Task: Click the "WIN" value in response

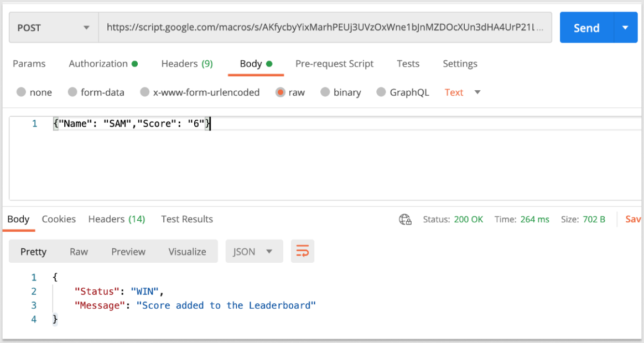Action: pyautogui.click(x=144, y=291)
